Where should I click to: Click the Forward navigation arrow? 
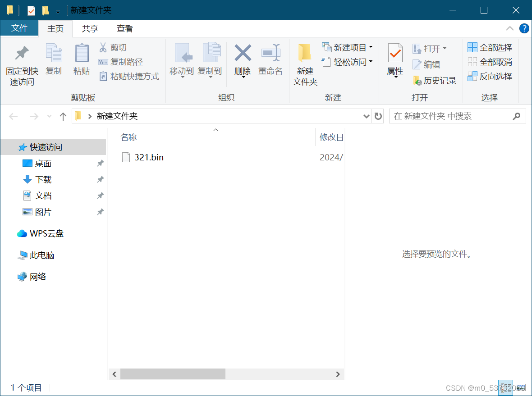pyautogui.click(x=34, y=117)
